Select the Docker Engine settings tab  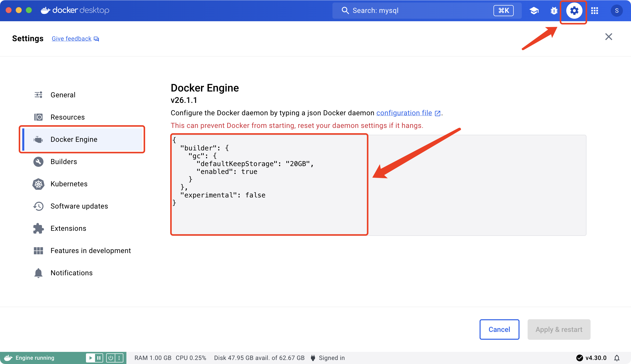[82, 139]
